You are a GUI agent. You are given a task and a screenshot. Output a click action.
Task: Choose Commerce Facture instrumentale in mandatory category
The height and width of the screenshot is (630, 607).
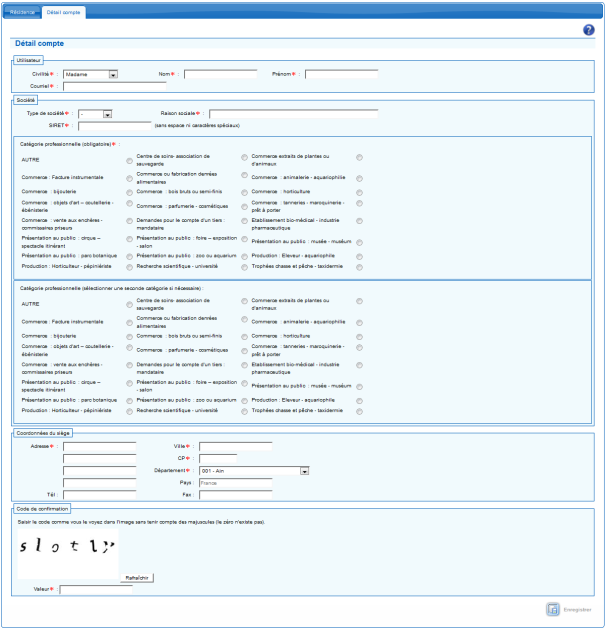pyautogui.click(x=129, y=178)
